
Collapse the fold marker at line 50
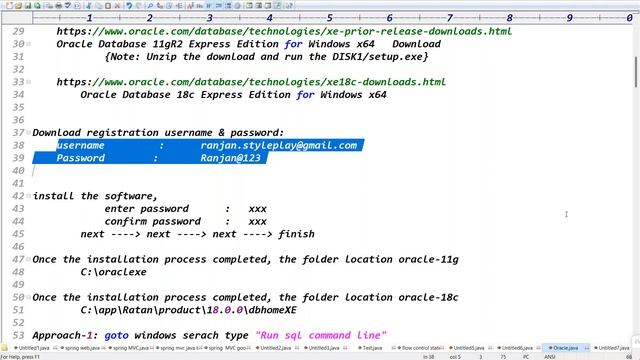(x=29, y=297)
